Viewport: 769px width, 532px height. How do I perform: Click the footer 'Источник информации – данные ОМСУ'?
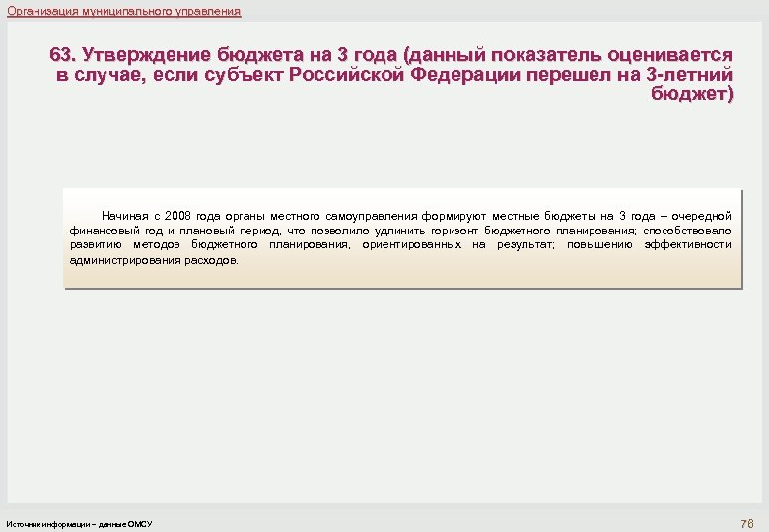[x=79, y=524]
